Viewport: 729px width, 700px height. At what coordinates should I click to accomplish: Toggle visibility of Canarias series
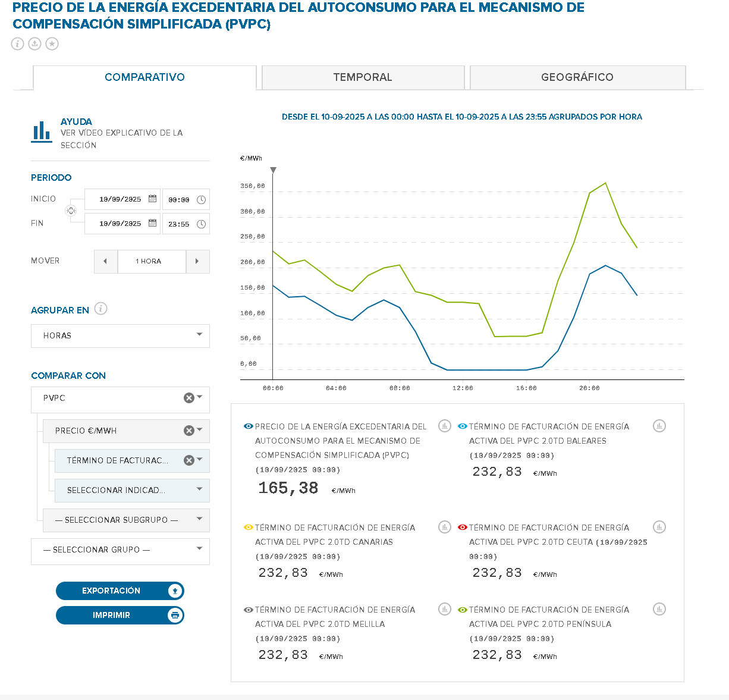[x=249, y=528]
